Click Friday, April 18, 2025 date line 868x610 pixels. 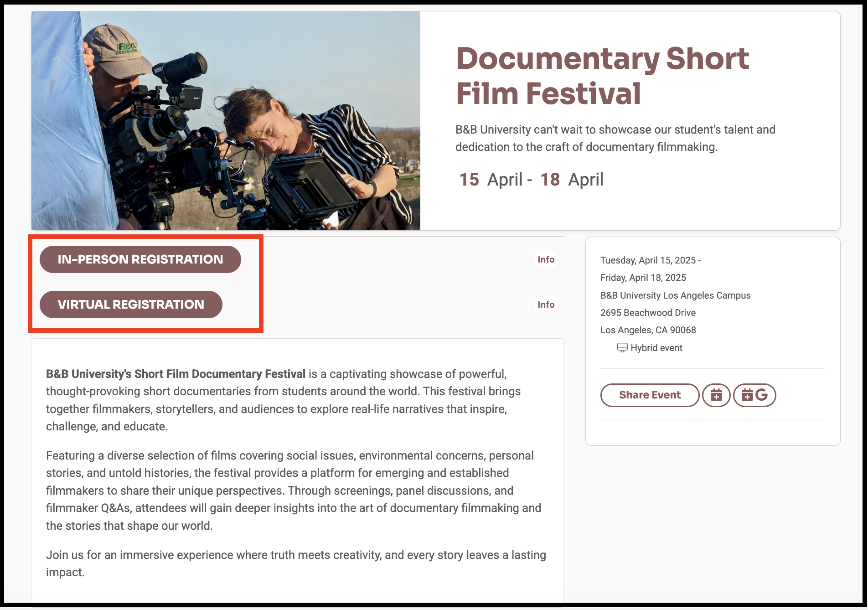(643, 278)
